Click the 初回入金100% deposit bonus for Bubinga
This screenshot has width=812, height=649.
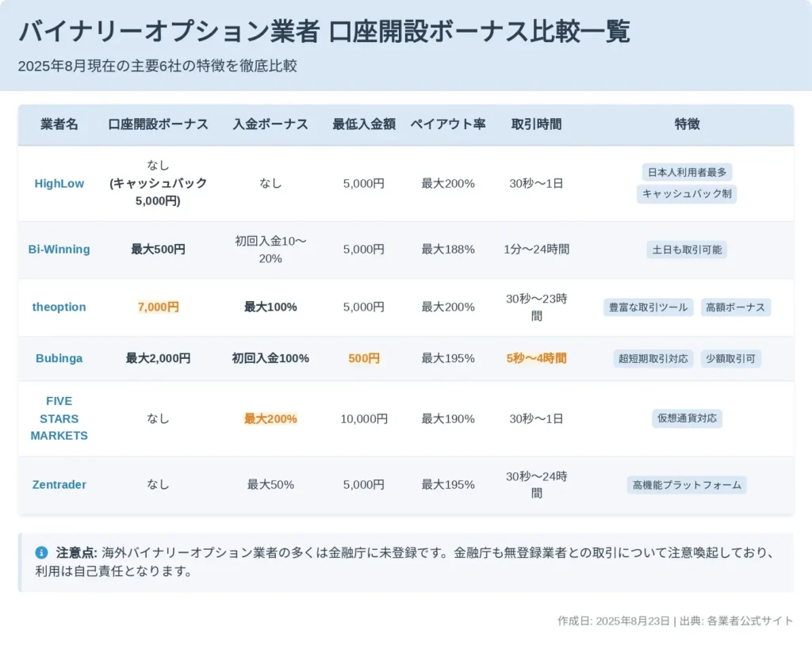[x=270, y=358]
